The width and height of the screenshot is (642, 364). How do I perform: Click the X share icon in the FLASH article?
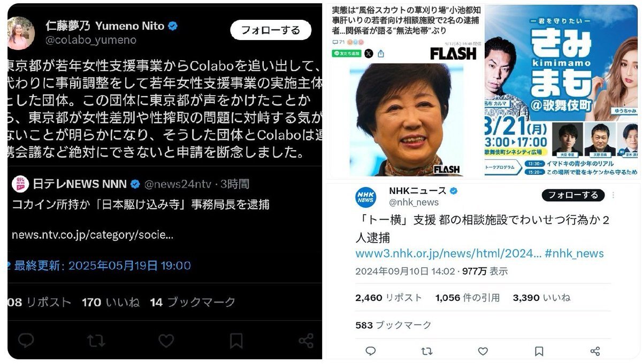(x=369, y=53)
